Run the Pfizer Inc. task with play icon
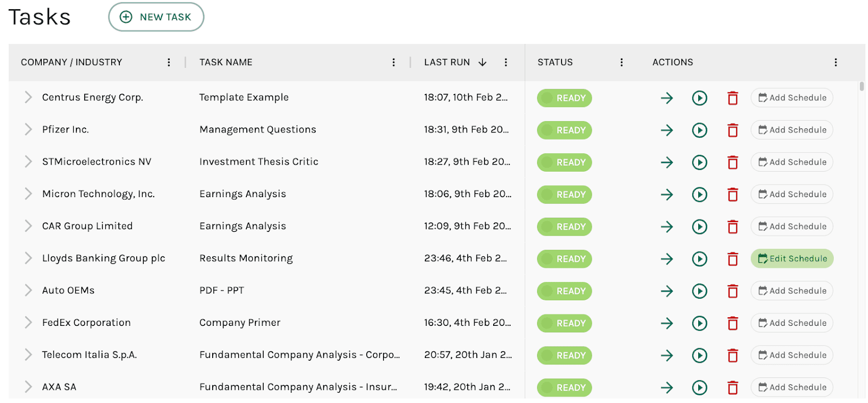This screenshot has width=868, height=403. pyautogui.click(x=699, y=130)
